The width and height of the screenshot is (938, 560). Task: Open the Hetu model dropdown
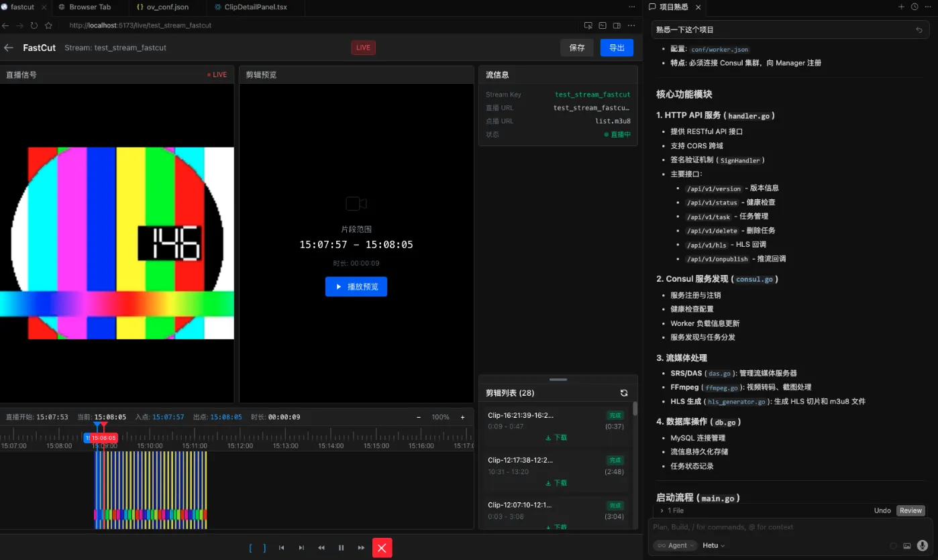point(714,546)
